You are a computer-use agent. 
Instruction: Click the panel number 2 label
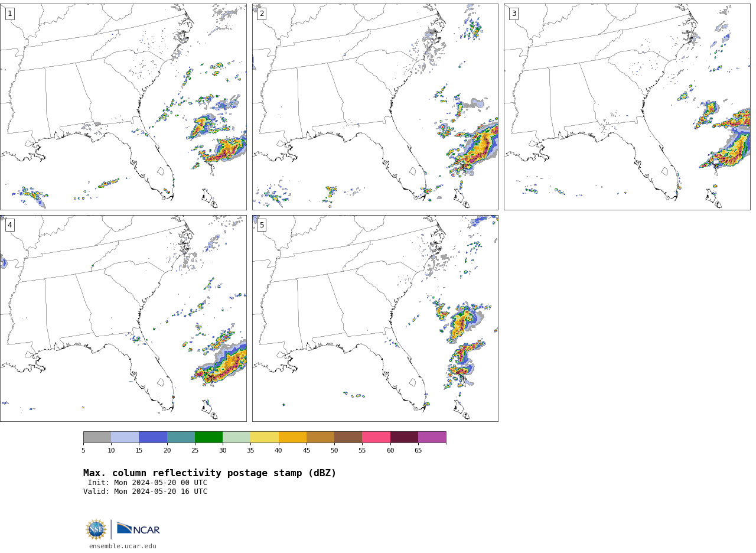tap(262, 14)
